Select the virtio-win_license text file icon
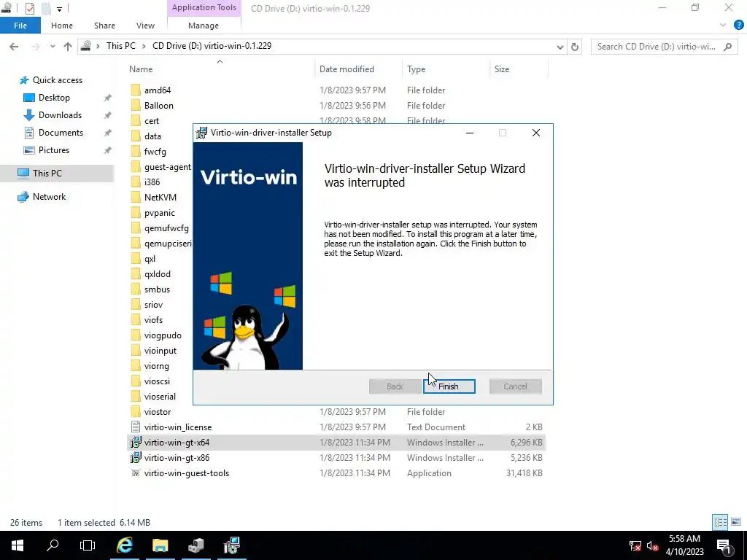This screenshot has height=560, width=747. click(136, 427)
